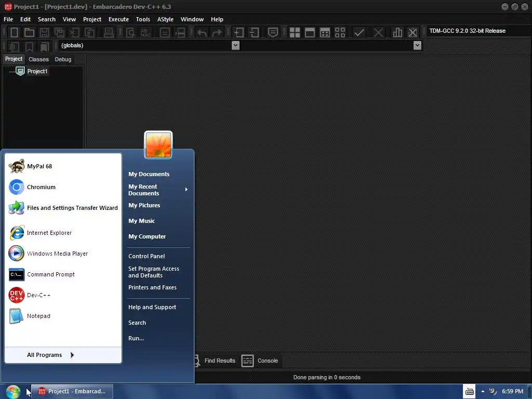Viewport: 532px width, 399px height.
Task: Open Help and Support
Action: pyautogui.click(x=152, y=307)
